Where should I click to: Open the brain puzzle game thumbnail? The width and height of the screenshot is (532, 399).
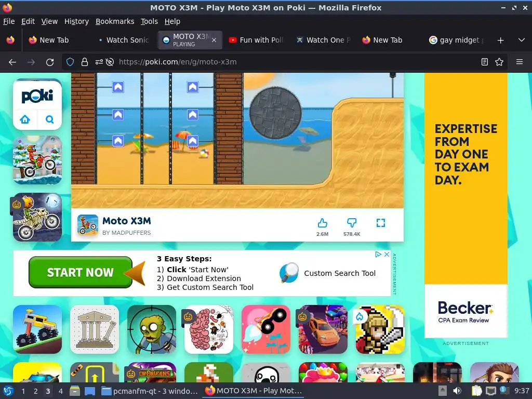[x=209, y=329]
